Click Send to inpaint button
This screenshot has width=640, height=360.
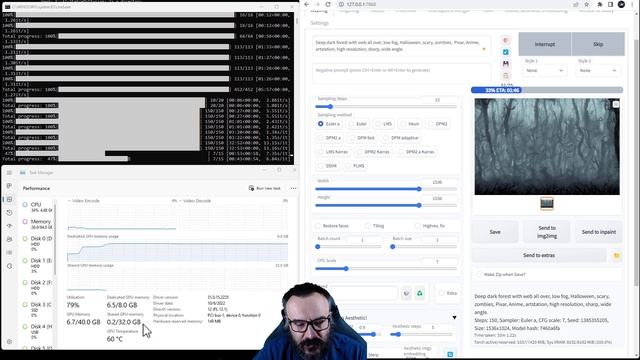[x=599, y=232]
